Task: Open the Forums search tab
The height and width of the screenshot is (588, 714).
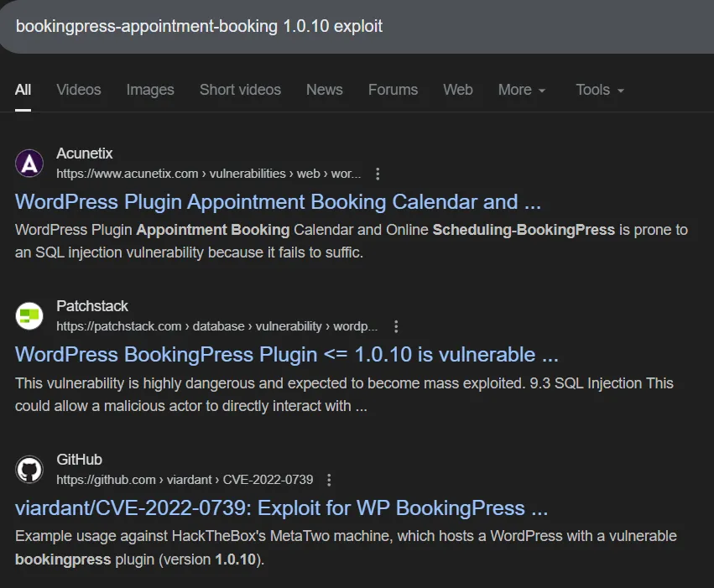Action: point(393,90)
